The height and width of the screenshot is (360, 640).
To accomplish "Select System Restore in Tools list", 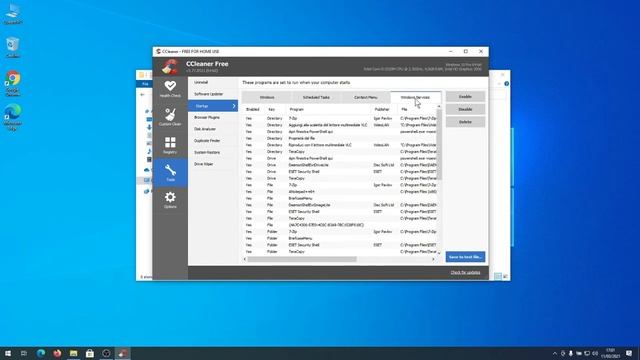I will (213, 152).
